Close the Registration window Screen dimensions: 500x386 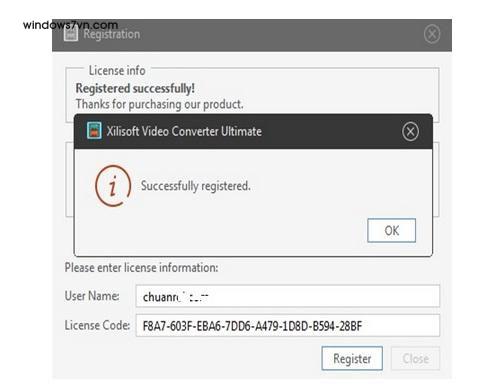pyautogui.click(x=432, y=34)
